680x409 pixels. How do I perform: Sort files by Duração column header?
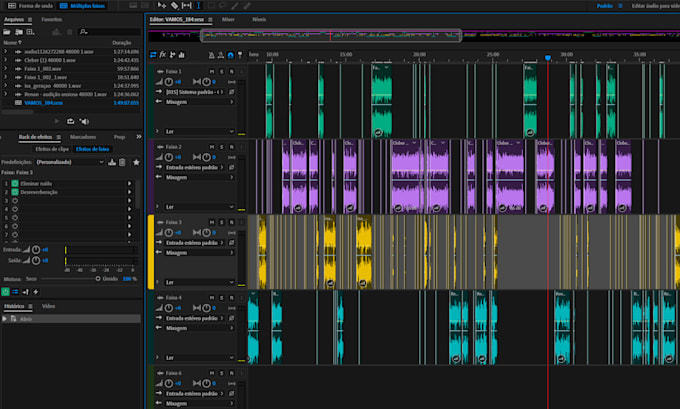pos(122,43)
